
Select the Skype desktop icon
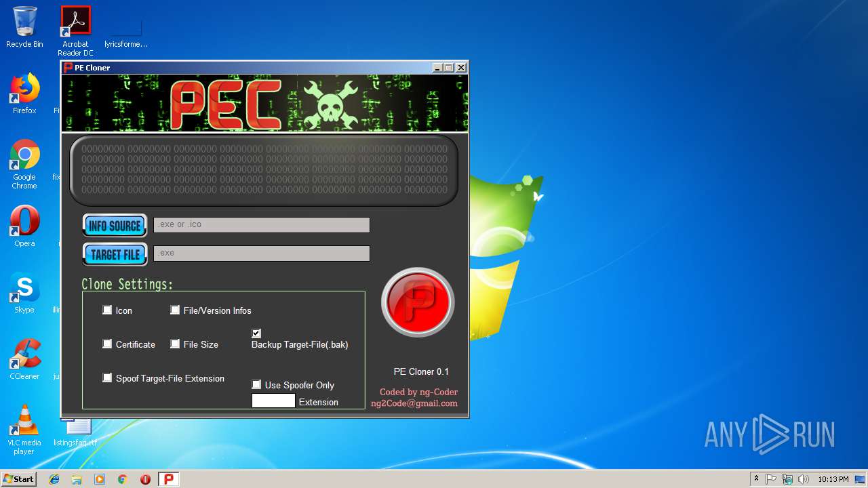click(x=24, y=293)
